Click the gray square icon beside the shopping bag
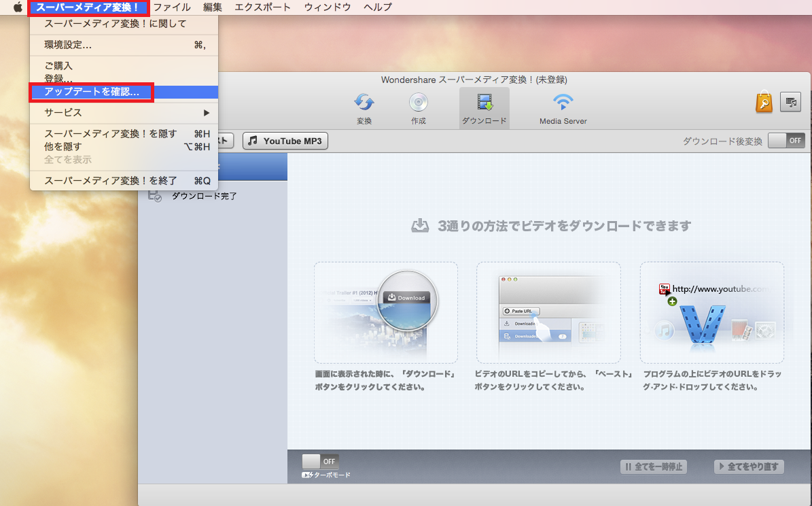 coord(791,101)
